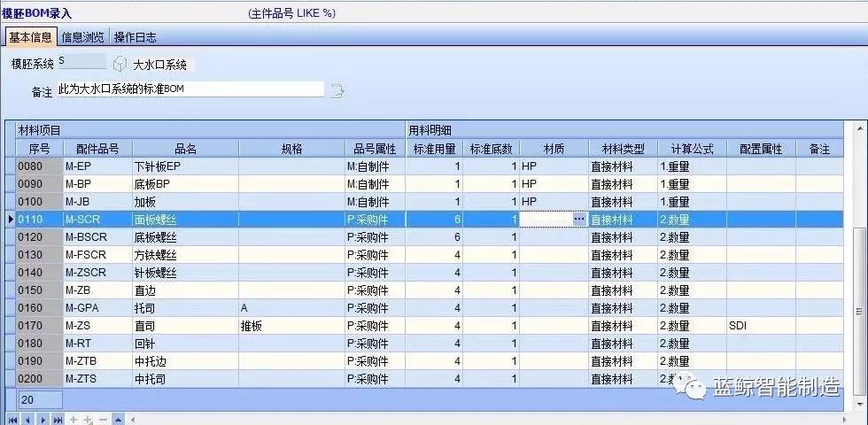Viewport: 868px width, 425px height.
Task: Select the 基本信息 tab
Action: 30,37
